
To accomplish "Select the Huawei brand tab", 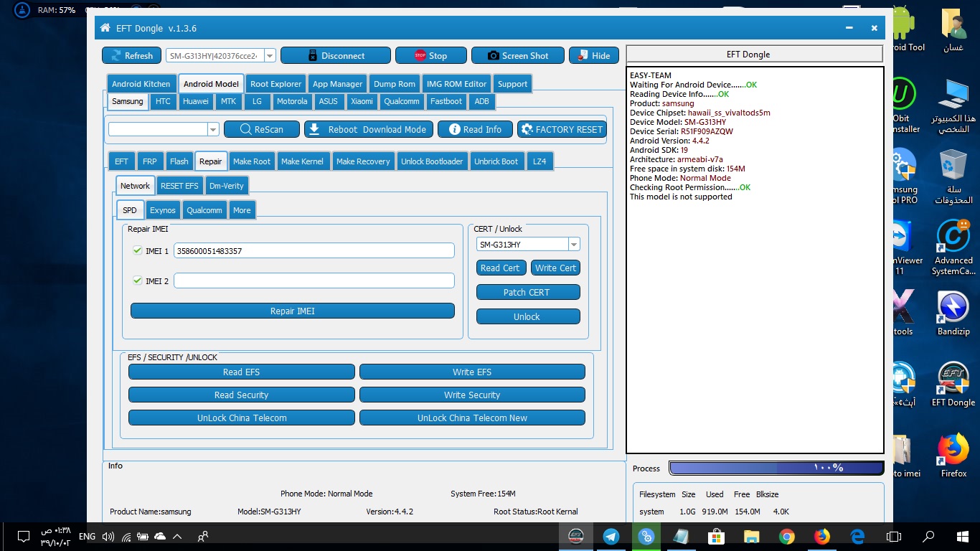I will point(196,101).
